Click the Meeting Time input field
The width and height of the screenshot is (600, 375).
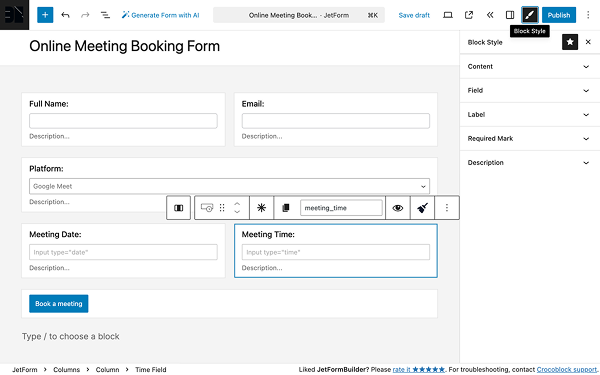click(336, 252)
